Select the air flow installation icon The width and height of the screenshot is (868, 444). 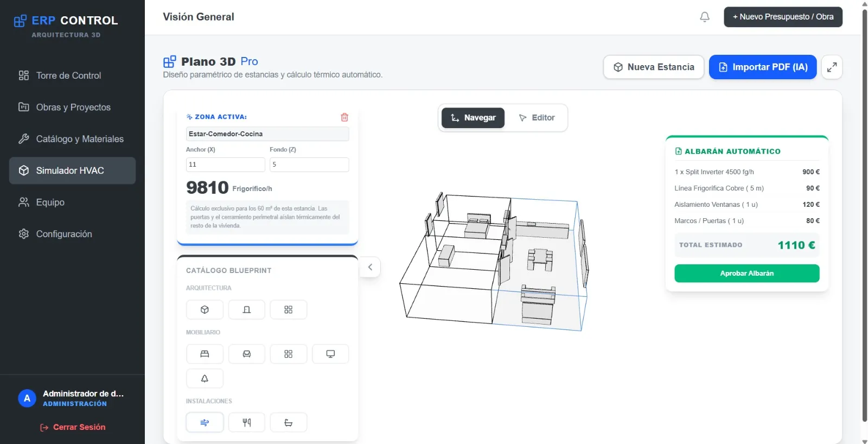click(x=205, y=422)
